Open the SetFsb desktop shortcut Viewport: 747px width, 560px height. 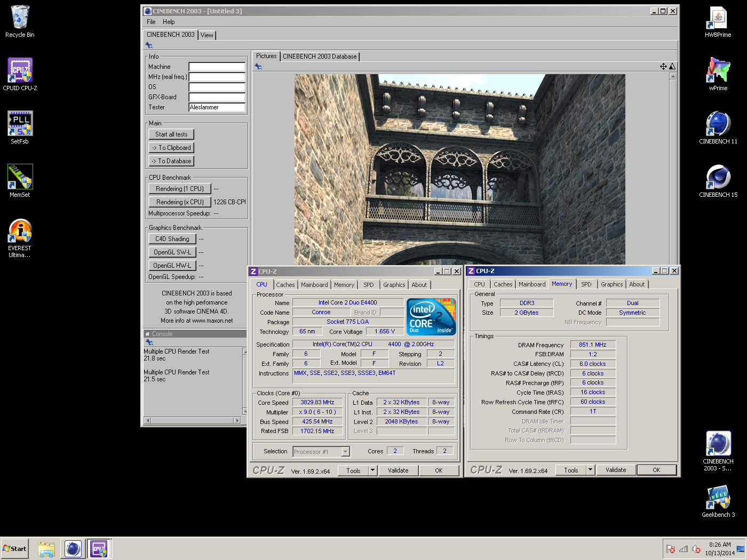(x=20, y=127)
